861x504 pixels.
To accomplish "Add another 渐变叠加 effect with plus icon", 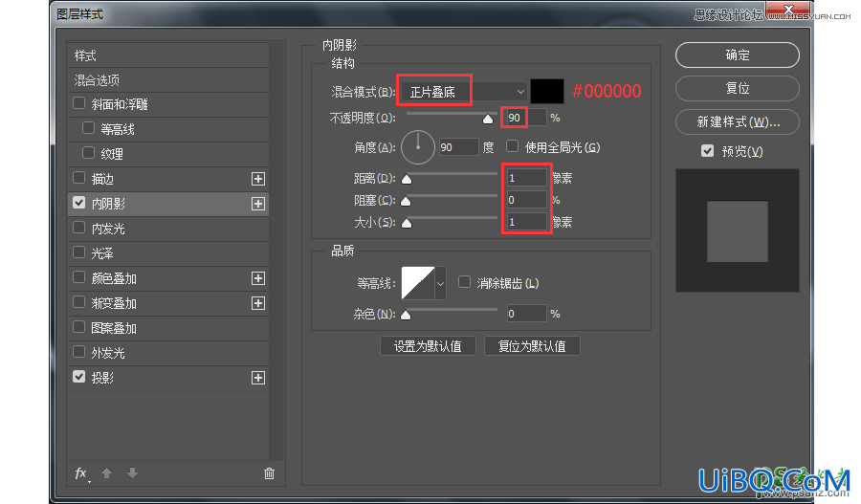I will [258, 303].
